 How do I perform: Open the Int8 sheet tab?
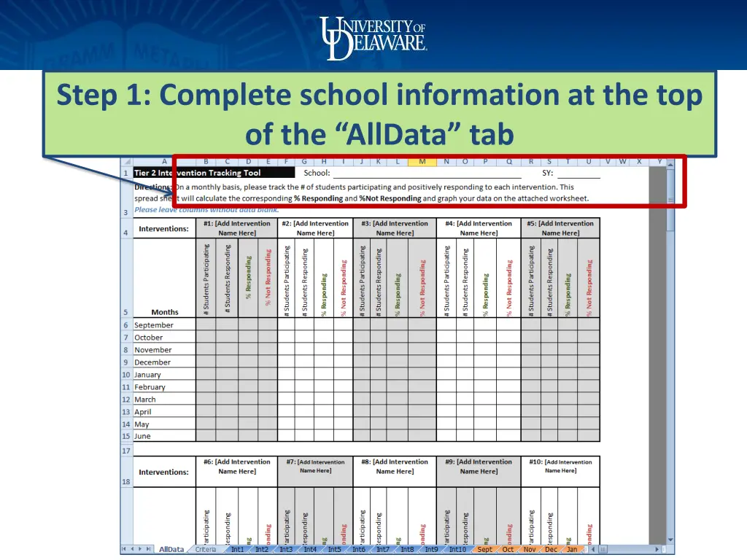(407, 550)
